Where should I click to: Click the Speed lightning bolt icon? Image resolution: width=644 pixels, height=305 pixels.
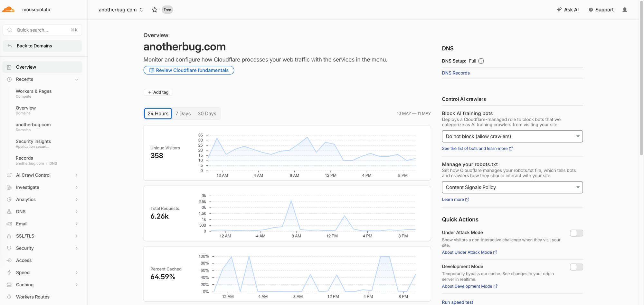pyautogui.click(x=9, y=272)
